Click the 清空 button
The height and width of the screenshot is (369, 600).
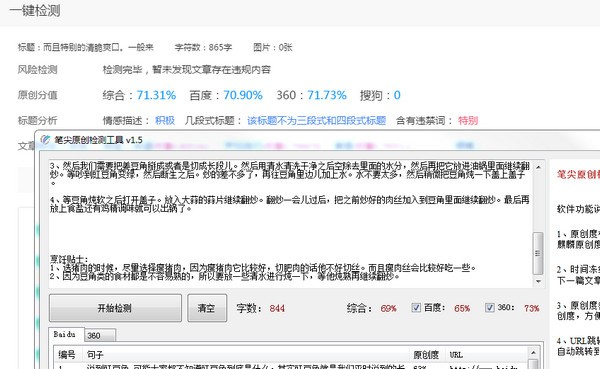click(207, 308)
